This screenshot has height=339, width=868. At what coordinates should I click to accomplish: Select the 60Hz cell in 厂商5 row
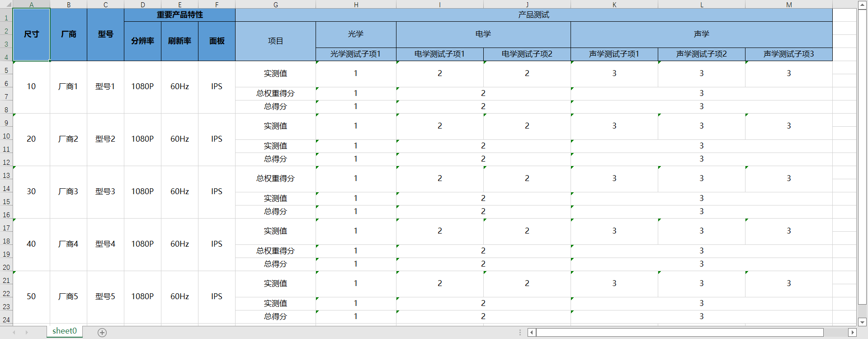pos(179,297)
